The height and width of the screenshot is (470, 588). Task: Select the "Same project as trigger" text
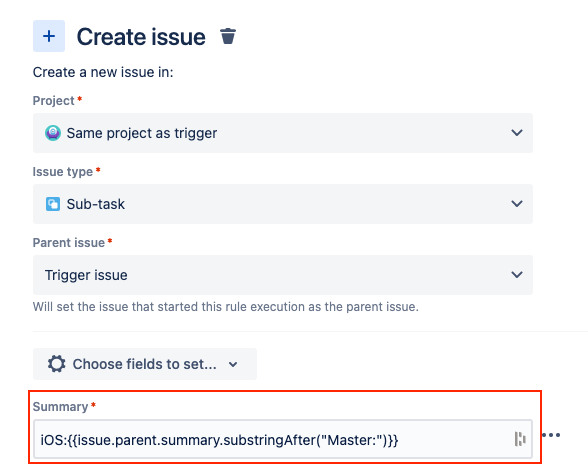coord(142,133)
